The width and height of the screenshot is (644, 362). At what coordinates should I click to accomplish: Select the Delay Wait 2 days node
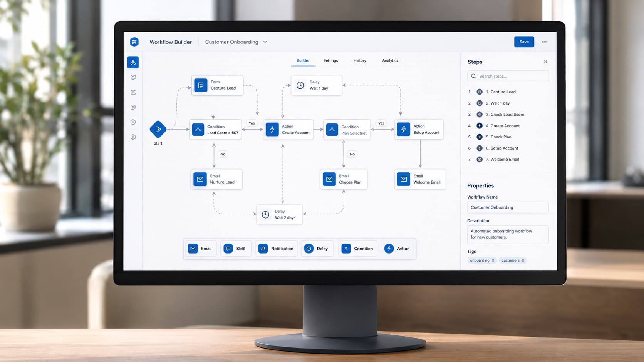pyautogui.click(x=279, y=215)
